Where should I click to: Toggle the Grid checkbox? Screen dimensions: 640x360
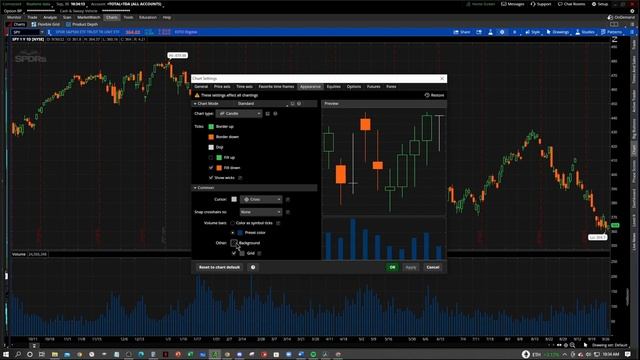click(234, 253)
